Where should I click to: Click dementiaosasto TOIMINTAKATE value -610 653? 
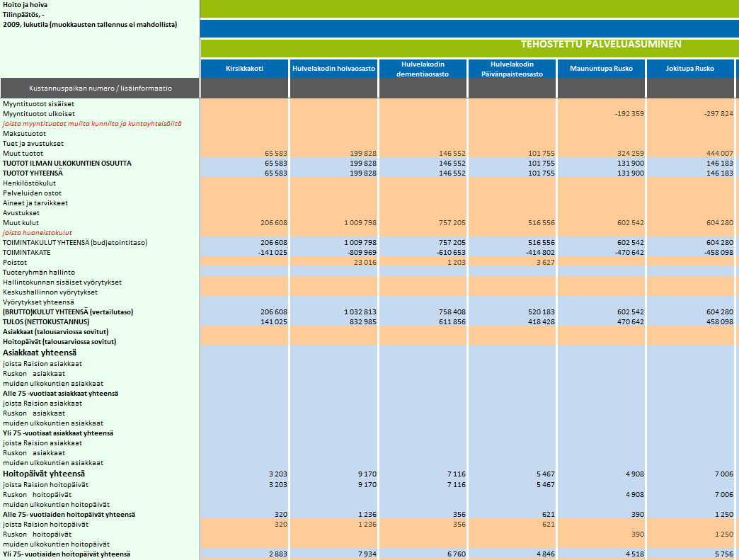pyautogui.click(x=451, y=252)
